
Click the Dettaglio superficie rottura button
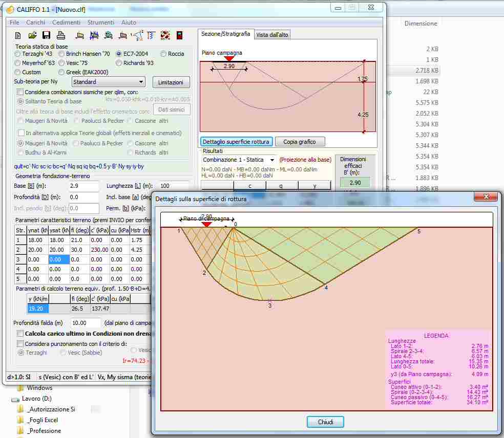coord(236,142)
